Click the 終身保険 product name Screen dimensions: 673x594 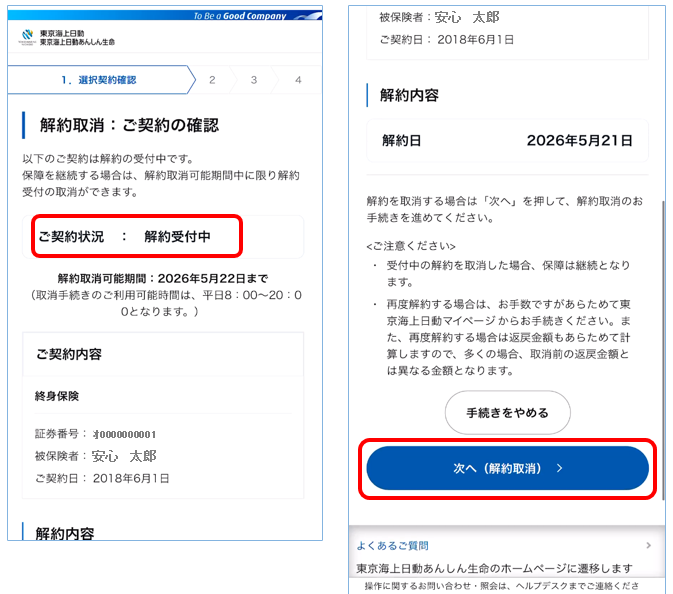(x=57, y=396)
